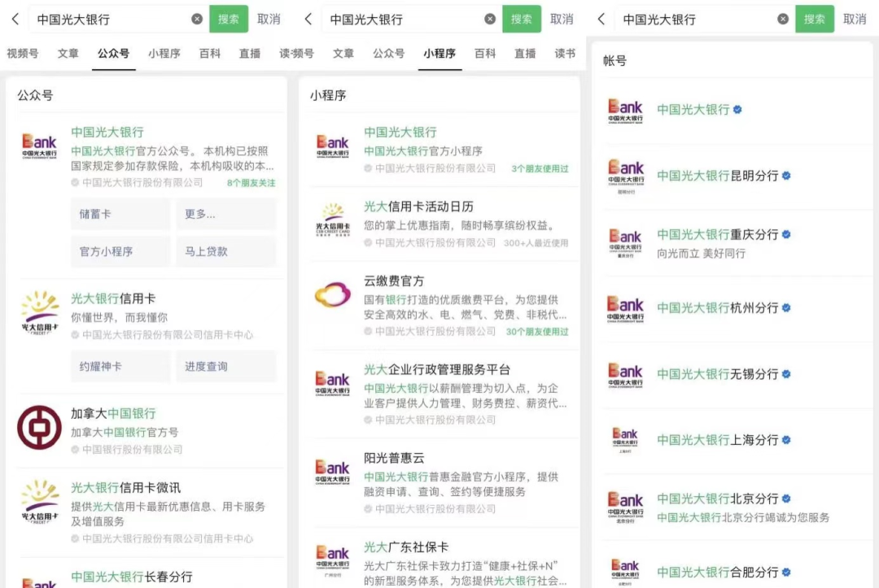Focus the right panel's 中国光大银行 search field
The image size is (879, 588).
tap(705, 19)
